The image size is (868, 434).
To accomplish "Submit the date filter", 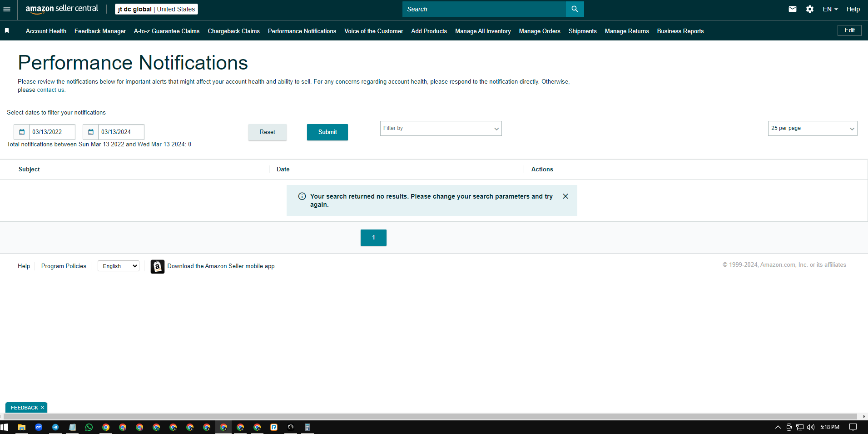I will [x=327, y=132].
